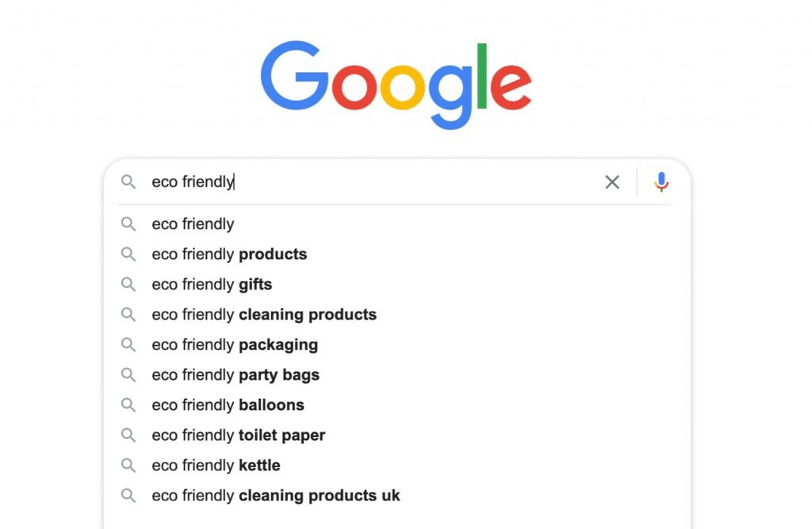Image resolution: width=812 pixels, height=529 pixels.
Task: Choose 'eco friendly party bags' suggestion
Action: tap(236, 375)
